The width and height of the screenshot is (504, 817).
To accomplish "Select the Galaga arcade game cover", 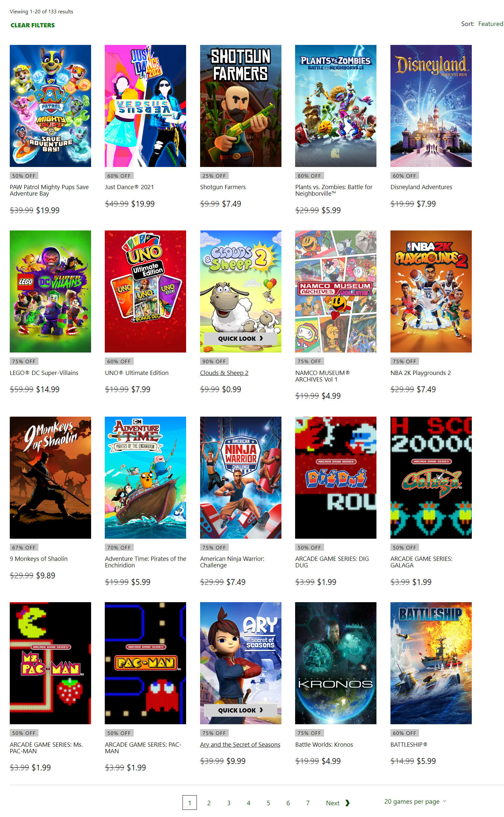I will click(x=431, y=477).
